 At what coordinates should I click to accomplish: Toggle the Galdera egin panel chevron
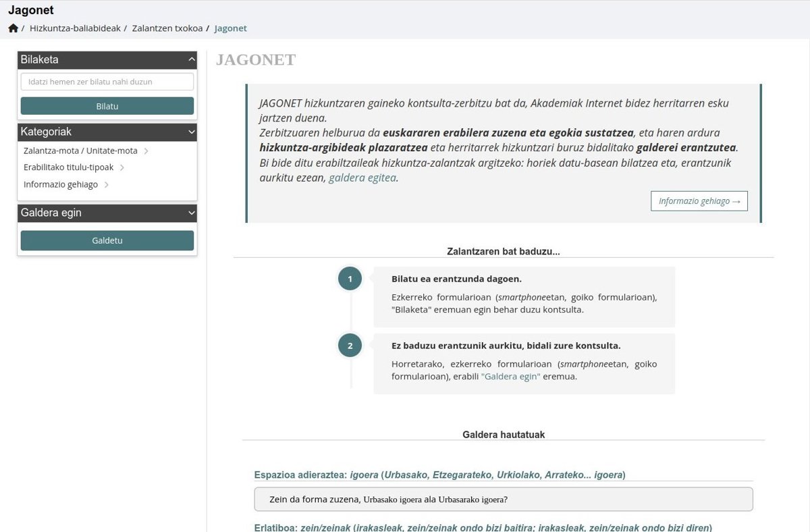[x=191, y=213]
